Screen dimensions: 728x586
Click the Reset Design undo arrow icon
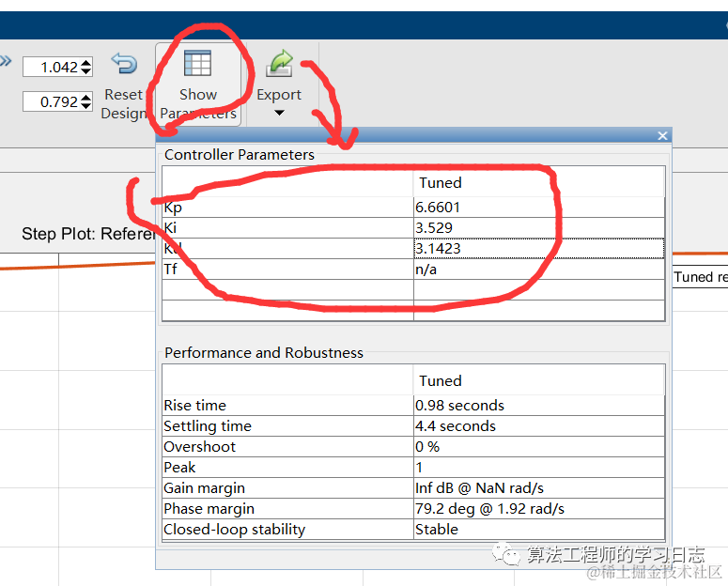124,63
